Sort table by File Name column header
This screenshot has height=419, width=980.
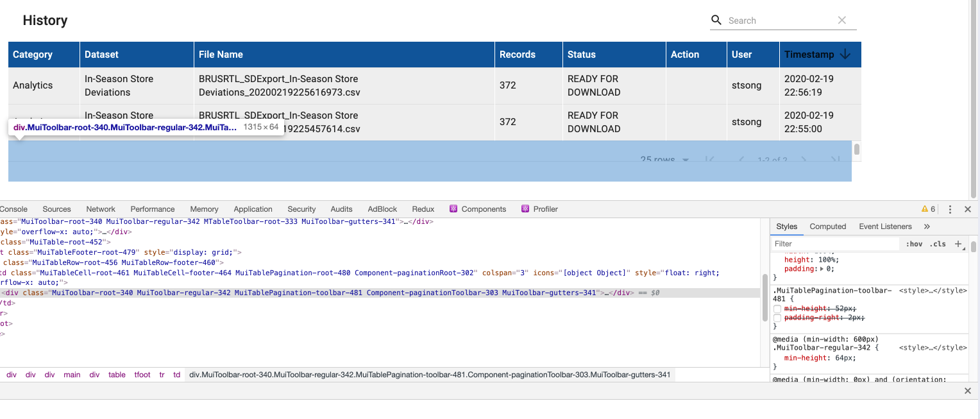point(221,55)
